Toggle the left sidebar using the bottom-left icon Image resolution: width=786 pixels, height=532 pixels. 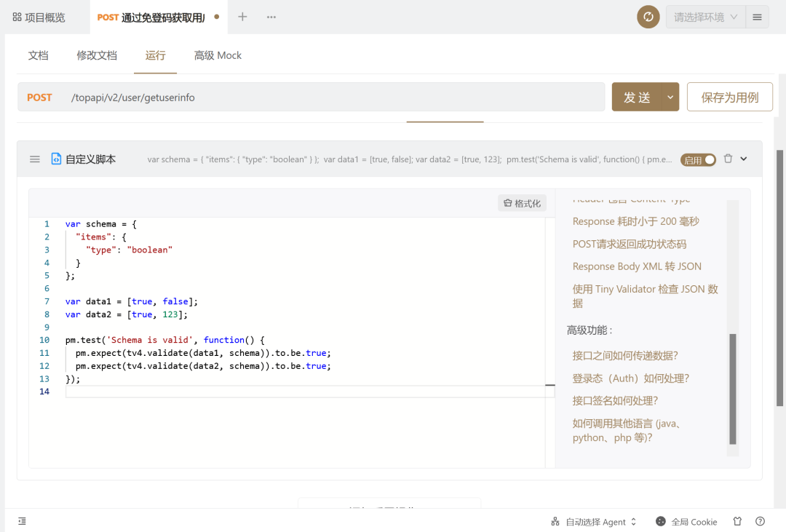pos(21,521)
